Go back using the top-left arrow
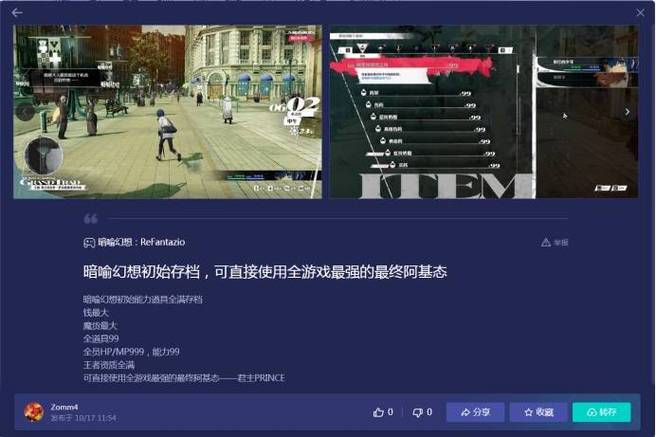The width and height of the screenshot is (656, 437). point(17,13)
